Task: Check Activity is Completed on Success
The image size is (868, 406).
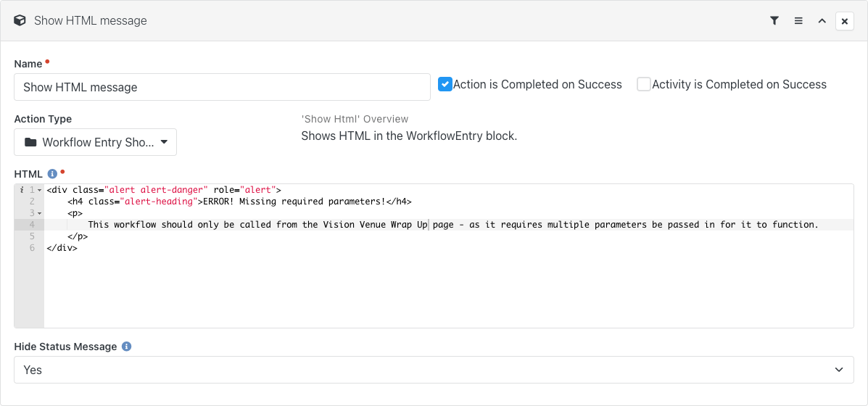Action: tap(644, 84)
